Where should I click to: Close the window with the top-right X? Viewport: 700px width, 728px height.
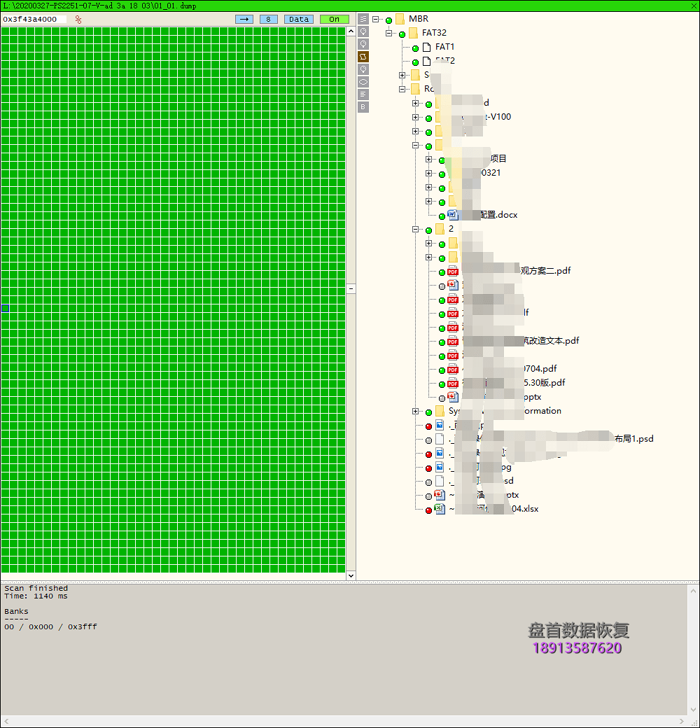pyautogui.click(x=694, y=6)
